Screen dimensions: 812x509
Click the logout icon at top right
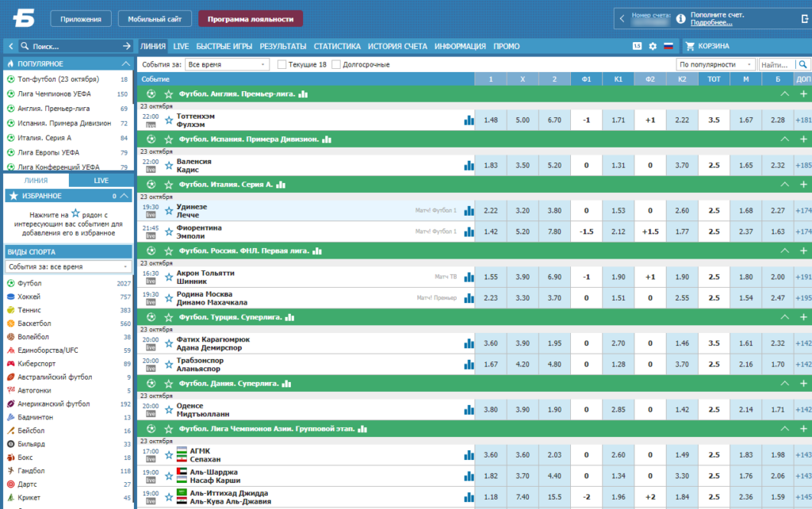pos(806,19)
